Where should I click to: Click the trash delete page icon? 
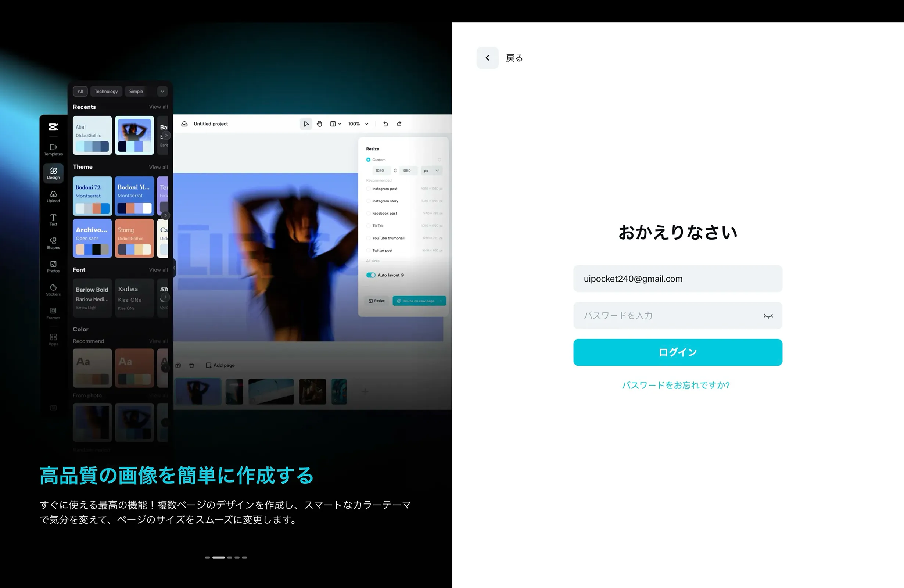point(191,365)
